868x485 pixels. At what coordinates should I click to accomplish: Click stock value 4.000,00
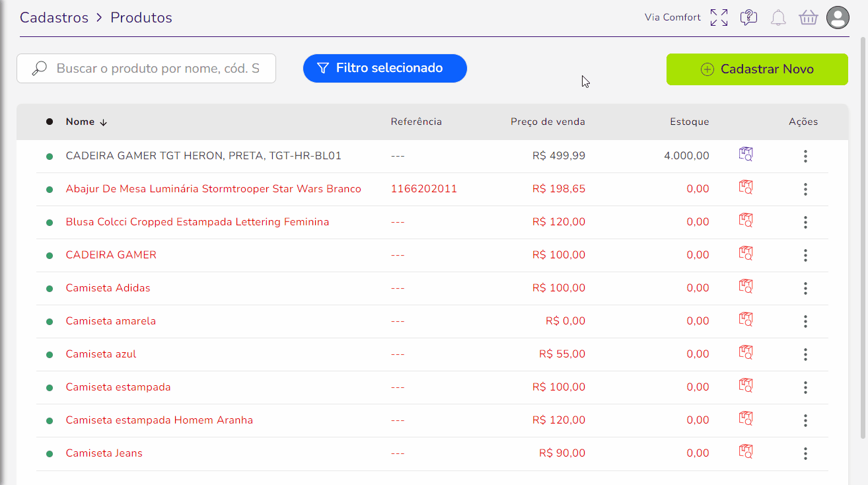coord(687,156)
